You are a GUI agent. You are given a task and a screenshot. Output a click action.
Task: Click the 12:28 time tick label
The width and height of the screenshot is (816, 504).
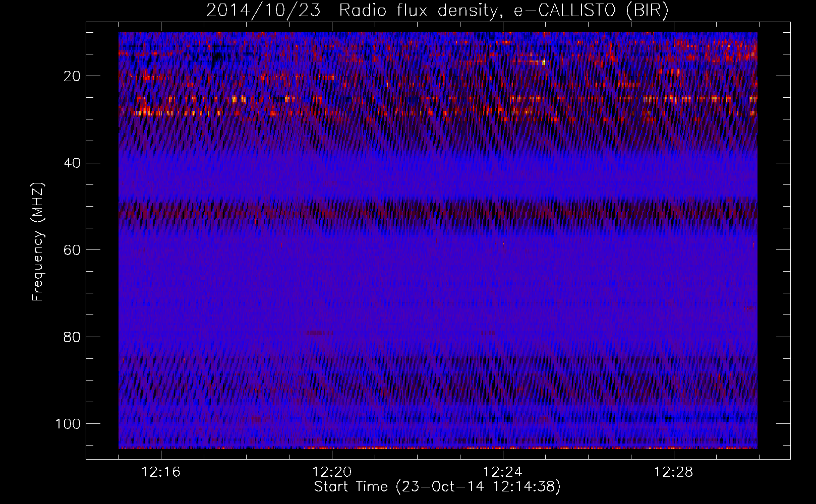(x=673, y=472)
